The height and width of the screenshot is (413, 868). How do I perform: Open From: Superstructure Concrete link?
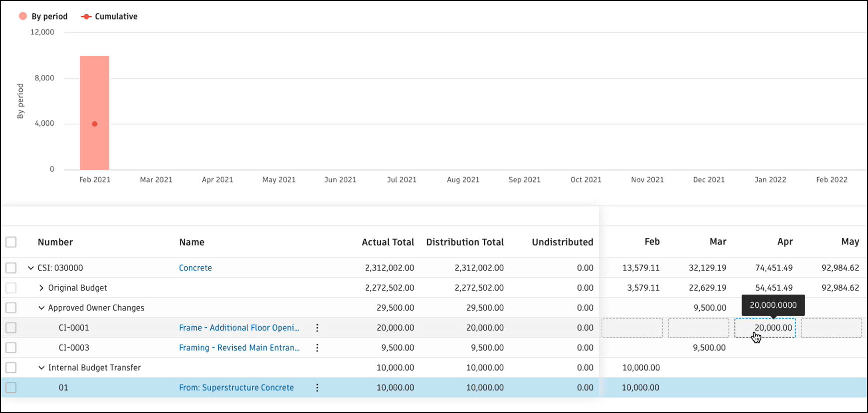(x=236, y=388)
